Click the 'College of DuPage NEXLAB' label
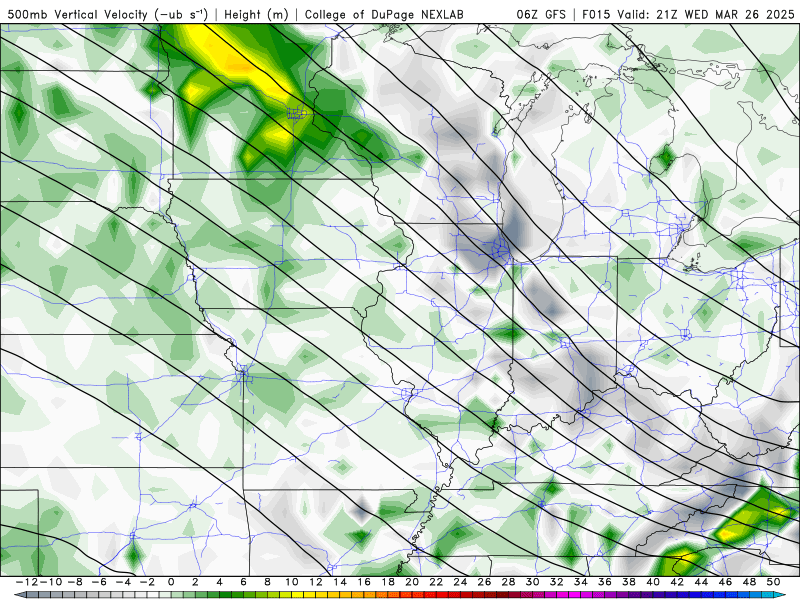 (384, 15)
